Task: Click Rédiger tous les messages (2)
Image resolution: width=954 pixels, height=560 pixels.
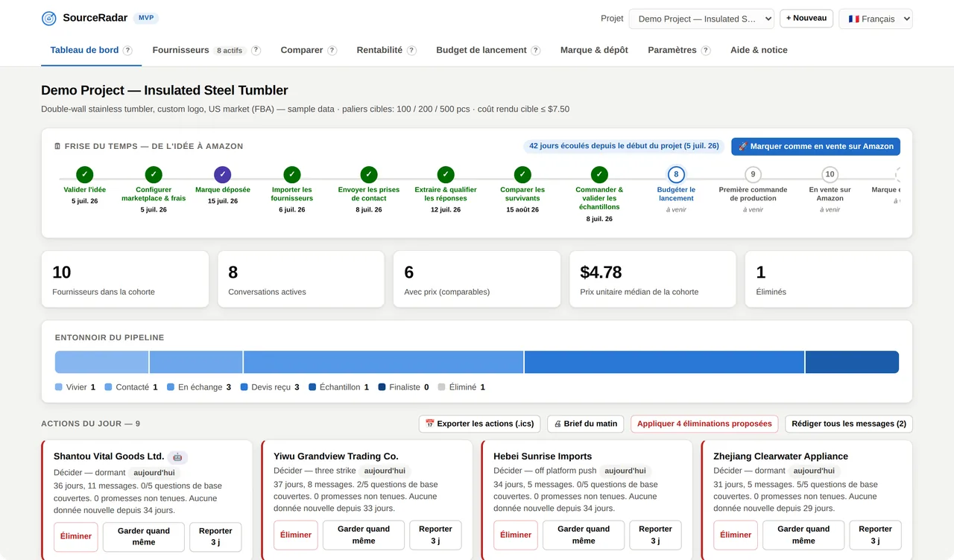Action: tap(849, 424)
